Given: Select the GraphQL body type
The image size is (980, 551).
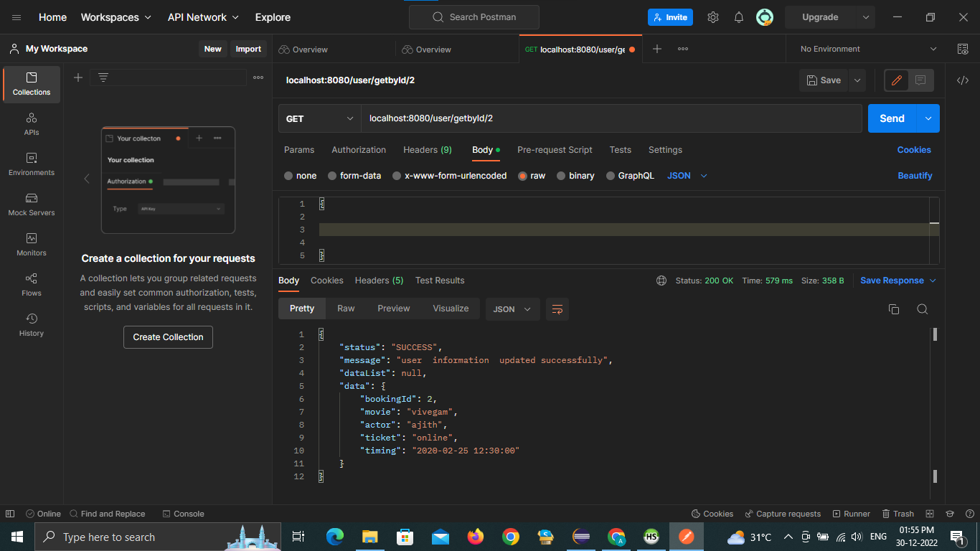Looking at the screenshot, I should [631, 176].
